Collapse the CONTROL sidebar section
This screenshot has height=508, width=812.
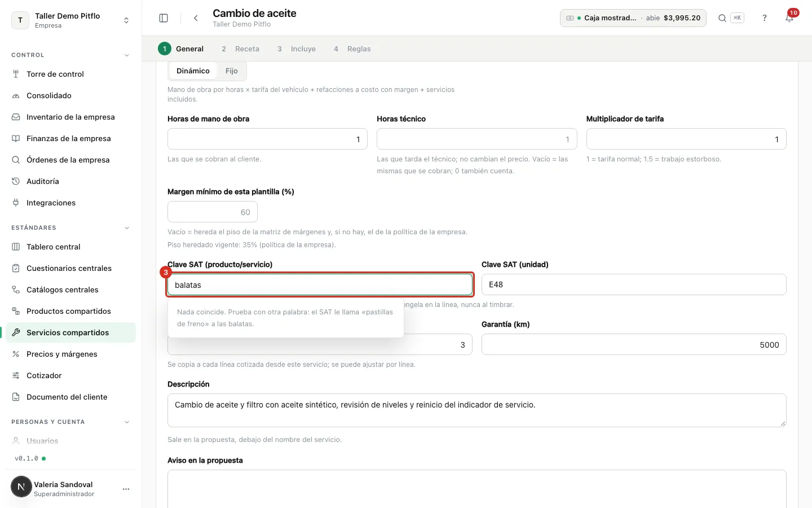(x=127, y=55)
